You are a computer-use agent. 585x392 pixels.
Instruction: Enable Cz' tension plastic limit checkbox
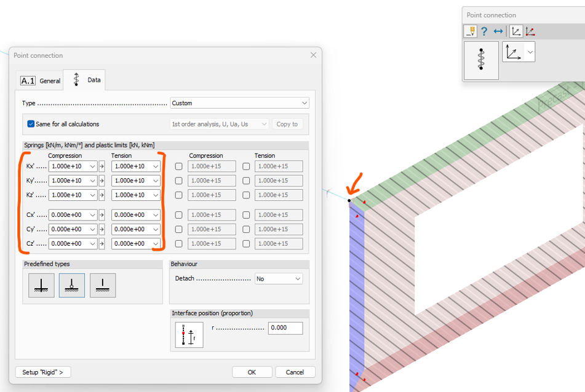click(246, 244)
